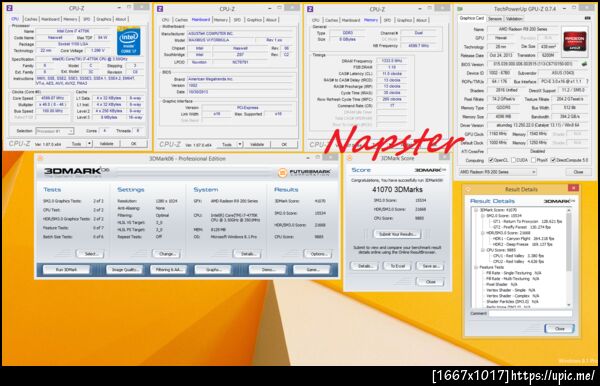
Task: Switch to Validation tab in GPU-Z
Action: pos(514,18)
